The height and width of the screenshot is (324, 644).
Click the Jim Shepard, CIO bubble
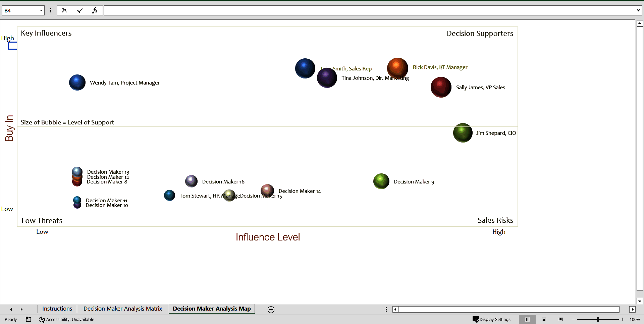coord(462,133)
